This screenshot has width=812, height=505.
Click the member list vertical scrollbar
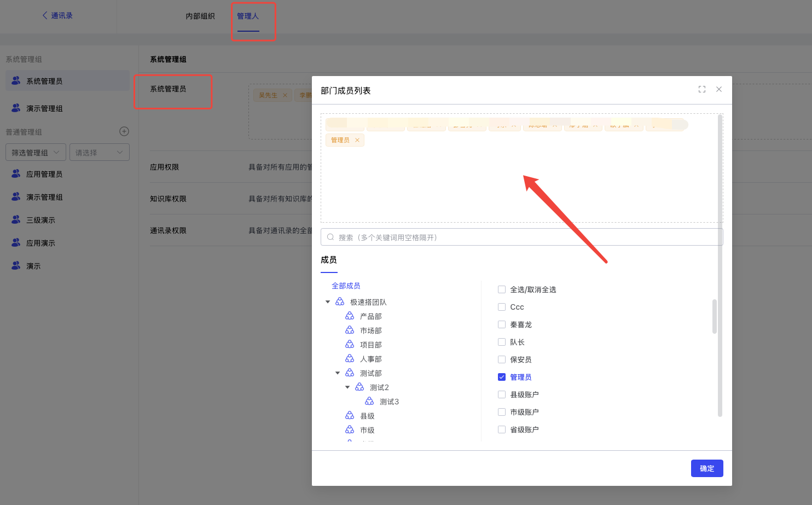pyautogui.click(x=714, y=316)
